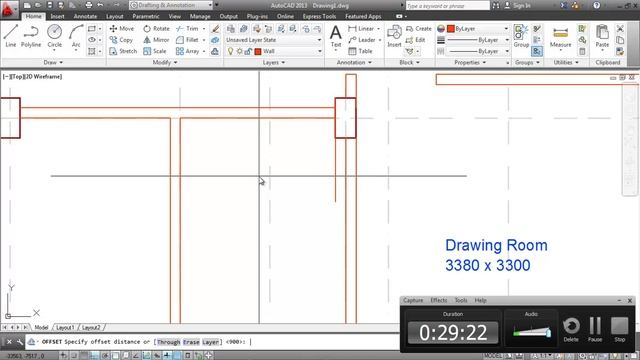The height and width of the screenshot is (360, 640).
Task: Click the Wall layer red color swatch
Action: pyautogui.click(x=258, y=51)
